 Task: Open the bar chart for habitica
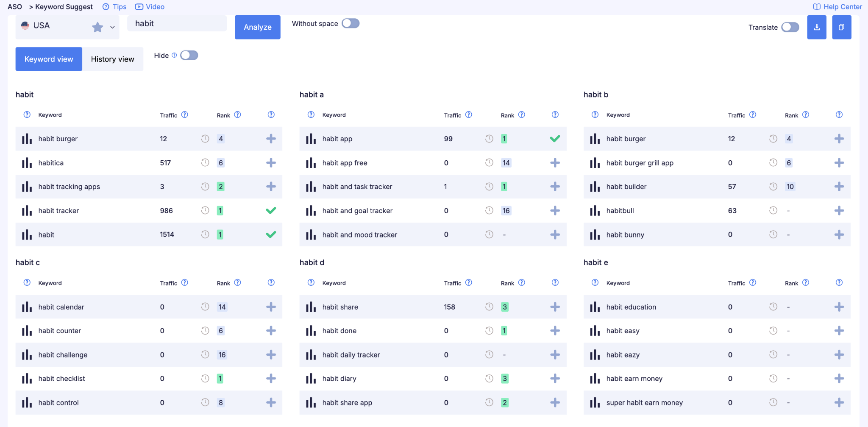point(27,163)
